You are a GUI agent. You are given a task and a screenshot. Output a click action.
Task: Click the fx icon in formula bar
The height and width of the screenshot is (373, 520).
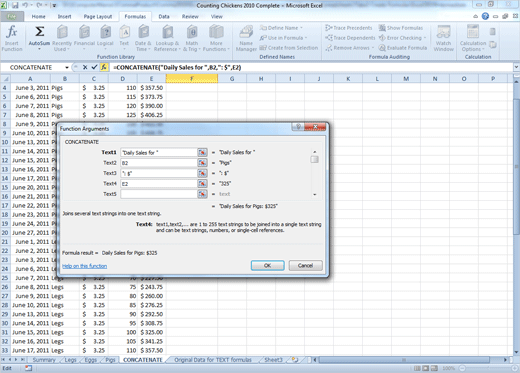click(x=104, y=67)
